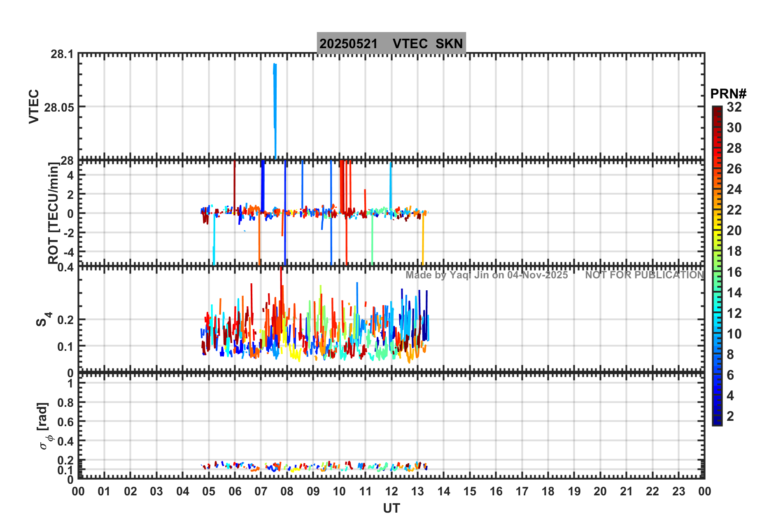Click the 0.2 tick label on S4 axis
Viewport: 783px width, 532px height.
click(x=65, y=320)
